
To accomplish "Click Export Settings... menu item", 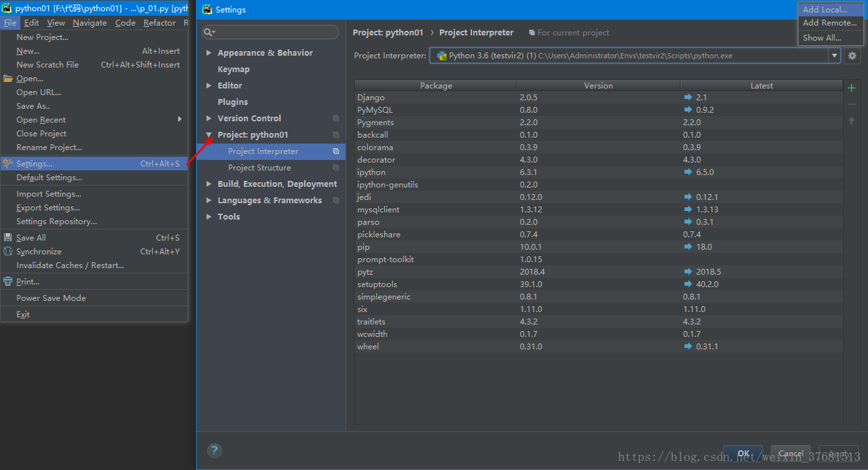I will pos(94,208).
